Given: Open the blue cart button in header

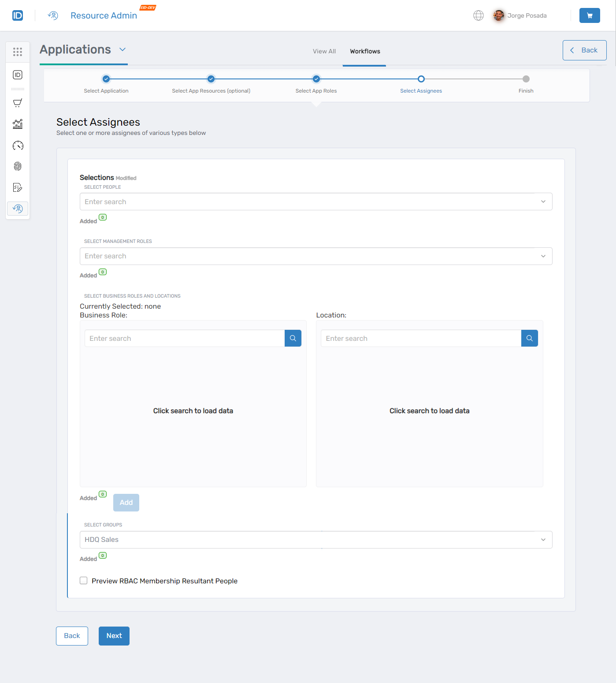Looking at the screenshot, I should (x=589, y=15).
